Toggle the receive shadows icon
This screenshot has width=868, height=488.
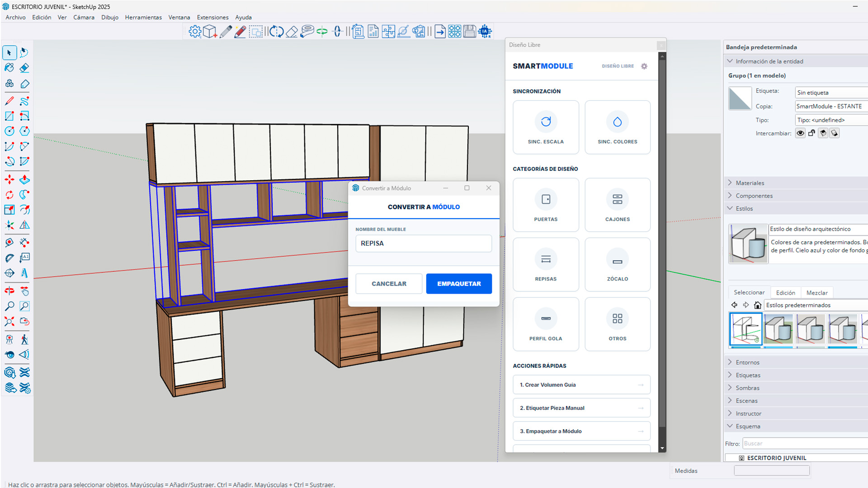823,133
